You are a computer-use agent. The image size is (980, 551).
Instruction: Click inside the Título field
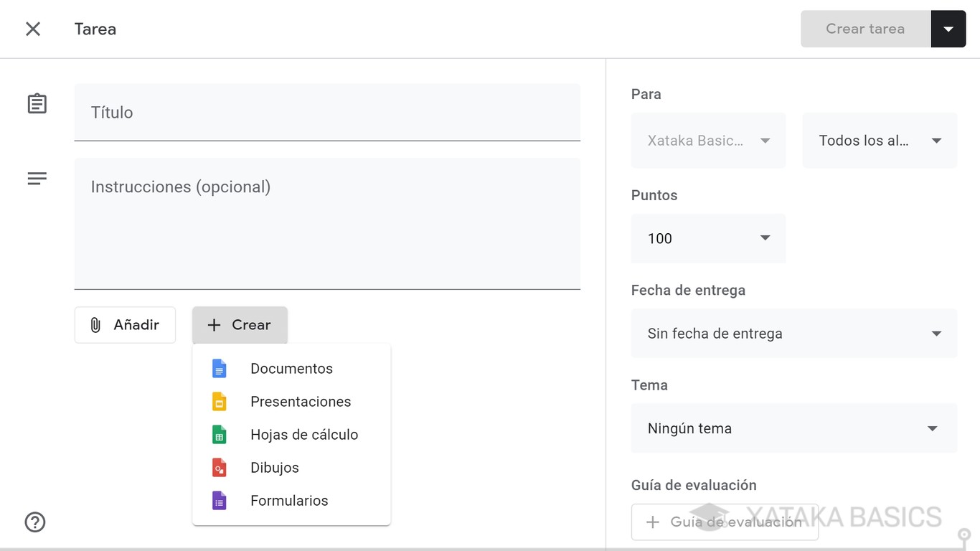327,113
